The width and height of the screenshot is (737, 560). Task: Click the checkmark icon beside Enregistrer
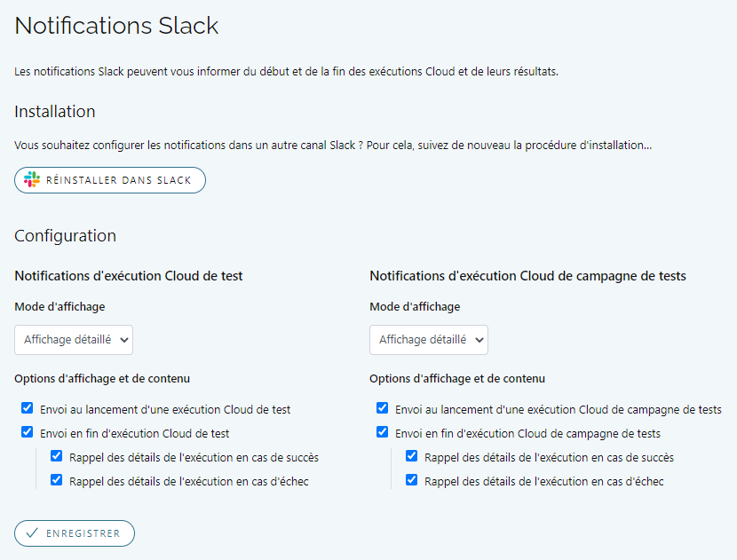point(32,533)
